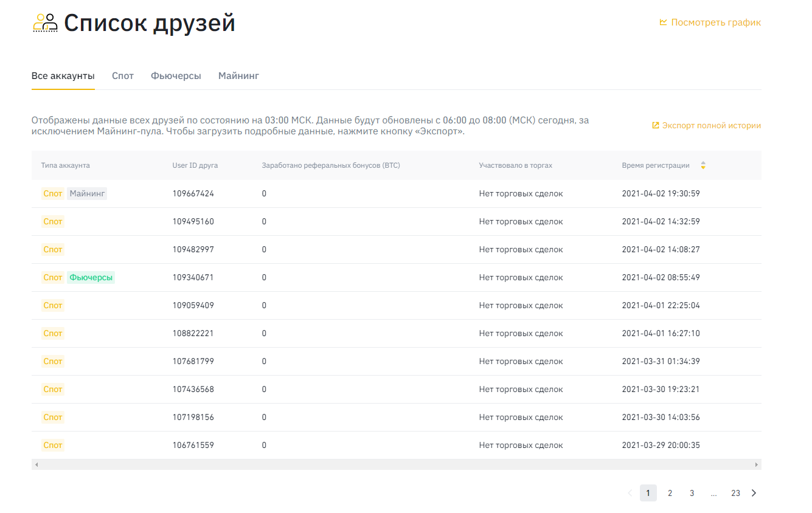Click the chart icon next to Посмотреть график

[663, 22]
